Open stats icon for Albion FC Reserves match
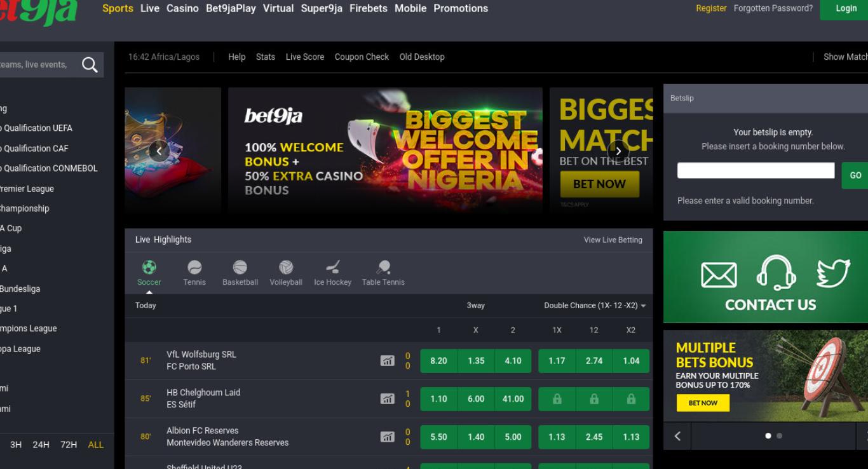The image size is (868, 469). pos(387,437)
